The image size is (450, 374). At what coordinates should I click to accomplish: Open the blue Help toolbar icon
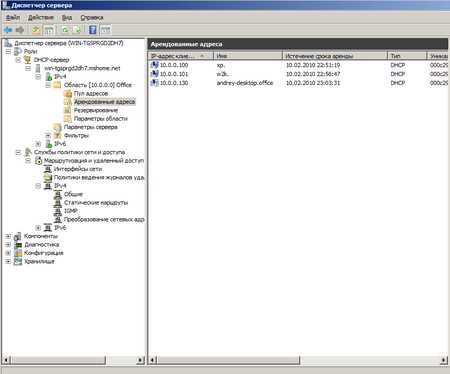click(93, 30)
